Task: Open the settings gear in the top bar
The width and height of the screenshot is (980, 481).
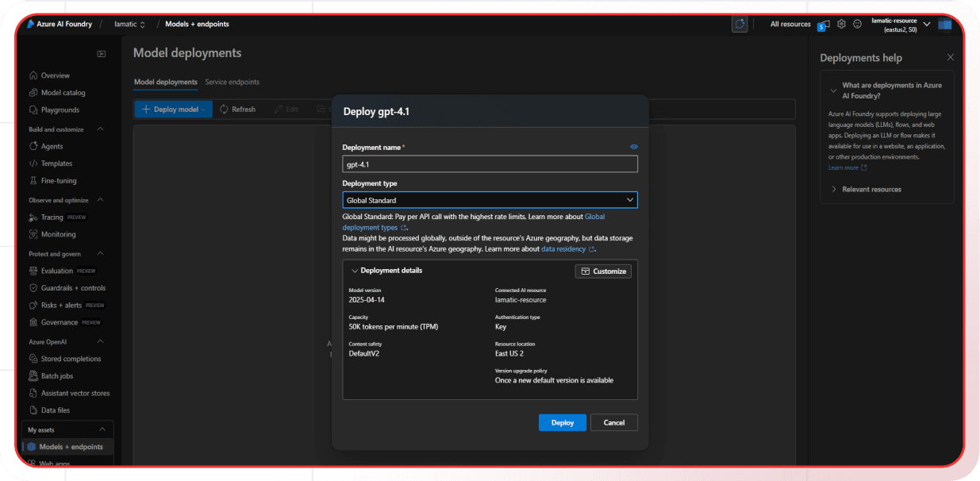Action: [841, 24]
